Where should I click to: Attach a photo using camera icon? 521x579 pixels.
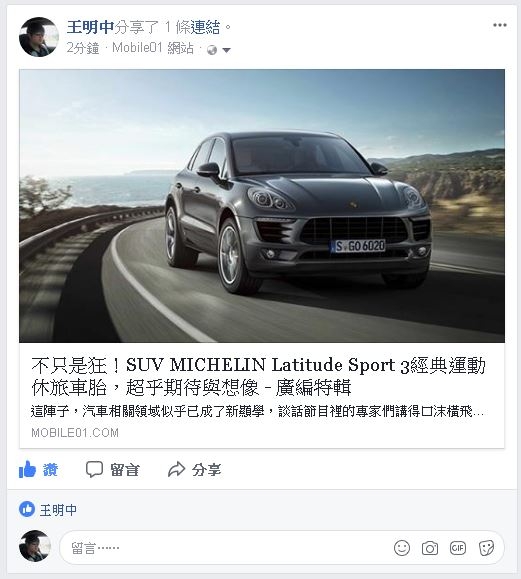tap(430, 548)
